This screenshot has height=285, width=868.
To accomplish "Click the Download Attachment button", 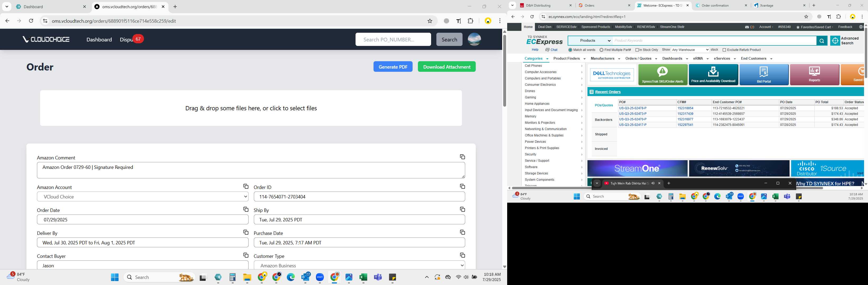I will (447, 66).
